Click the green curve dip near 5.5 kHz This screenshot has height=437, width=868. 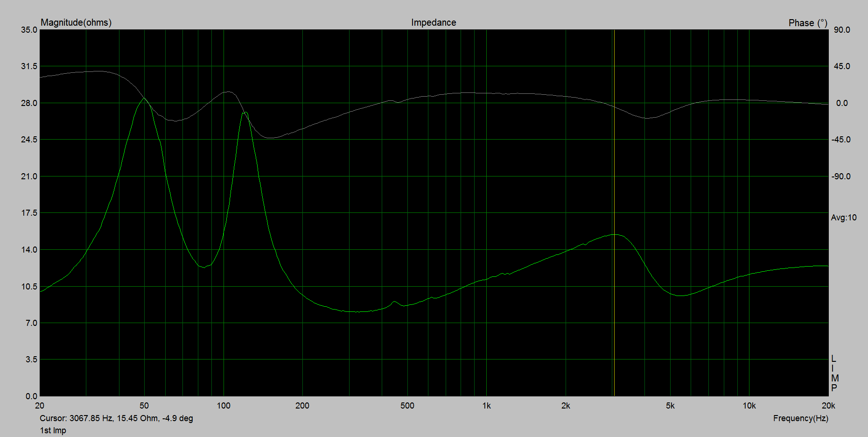pos(681,296)
